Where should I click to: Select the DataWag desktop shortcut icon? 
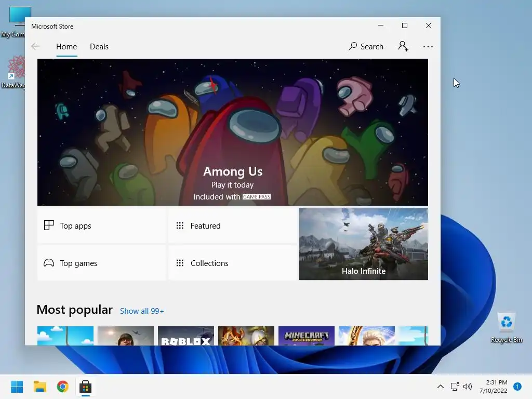(x=13, y=72)
